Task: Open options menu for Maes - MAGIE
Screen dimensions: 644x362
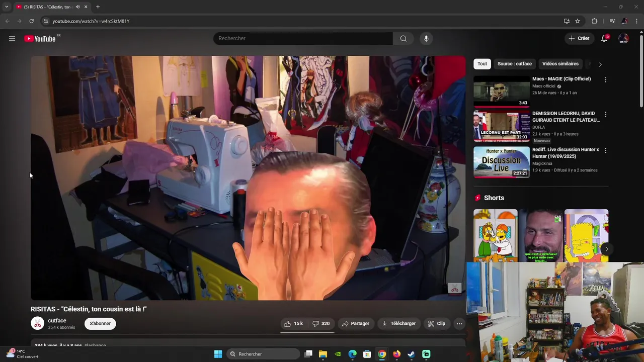Action: point(605,80)
